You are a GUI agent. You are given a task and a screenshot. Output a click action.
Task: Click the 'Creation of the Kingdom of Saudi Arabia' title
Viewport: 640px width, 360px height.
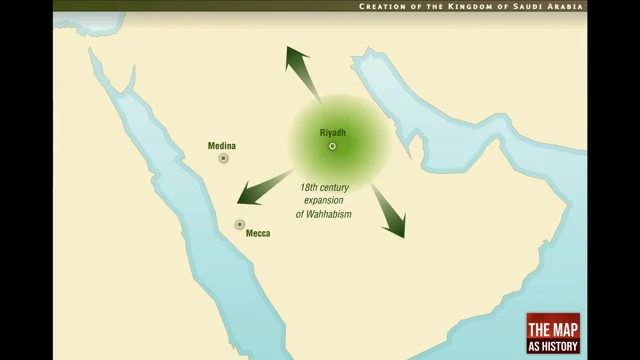coord(471,6)
